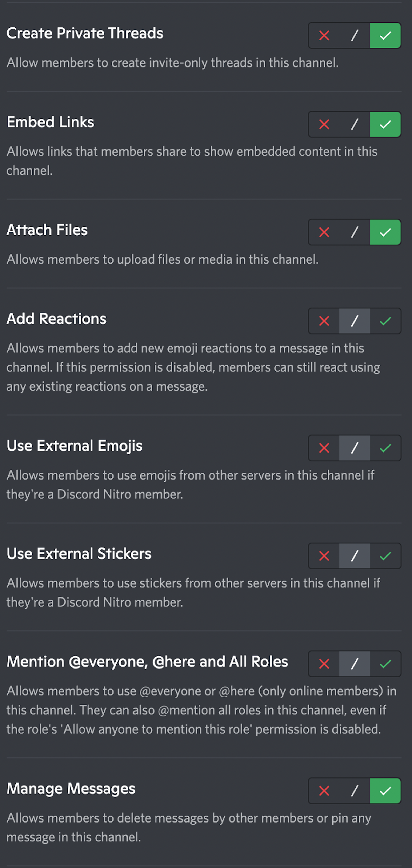Deny Use External Emojis with red X
Screen dimensions: 412x868
324,448
